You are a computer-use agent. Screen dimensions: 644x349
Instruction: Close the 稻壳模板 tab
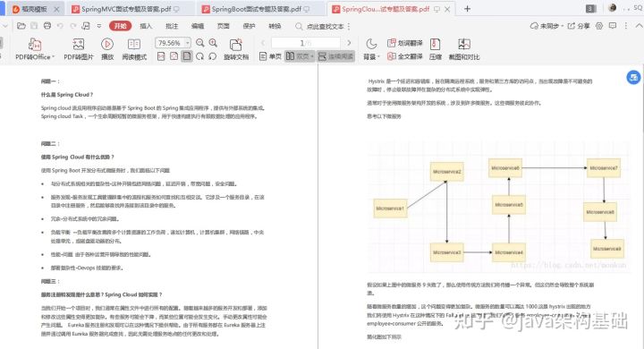pos(56,9)
